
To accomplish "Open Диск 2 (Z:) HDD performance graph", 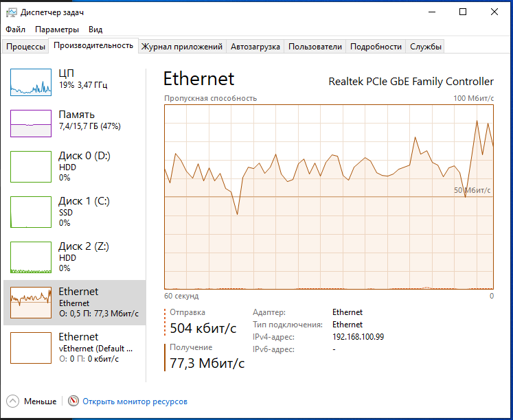I will (31, 257).
